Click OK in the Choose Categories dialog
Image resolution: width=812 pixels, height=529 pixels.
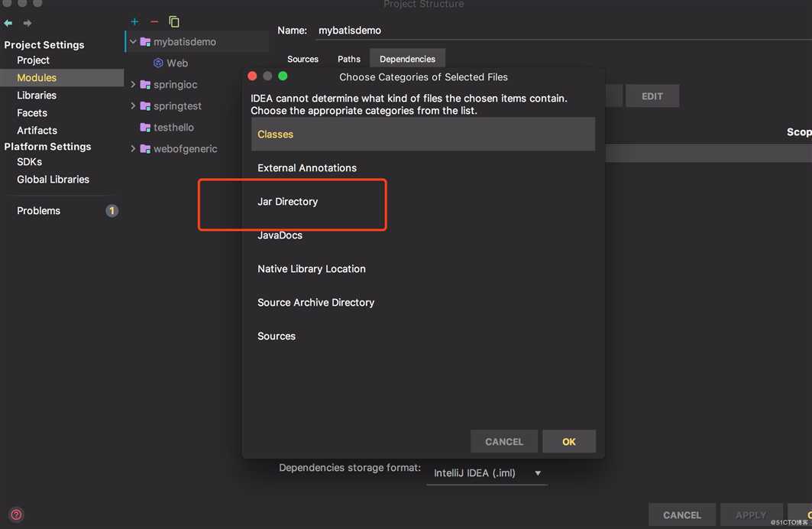568,441
